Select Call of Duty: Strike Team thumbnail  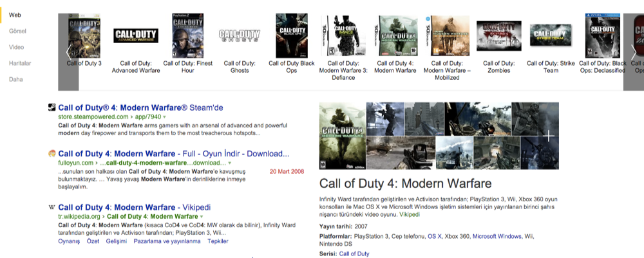tap(551, 35)
